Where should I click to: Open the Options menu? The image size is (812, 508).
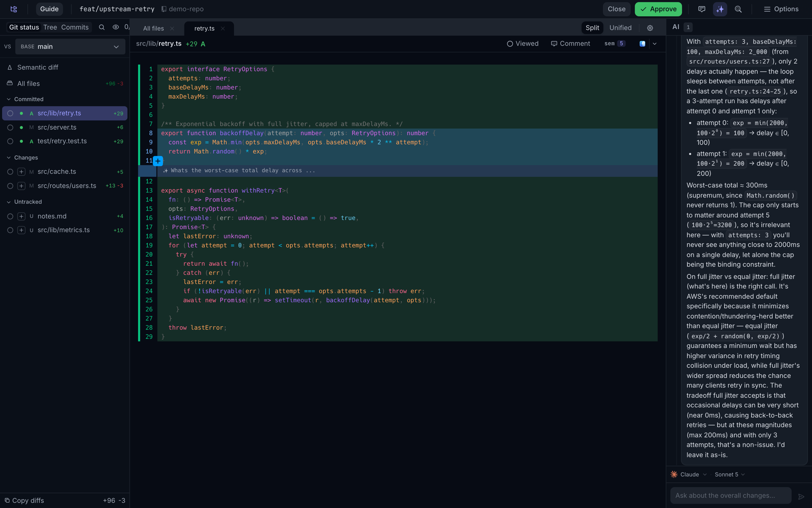coord(781,9)
